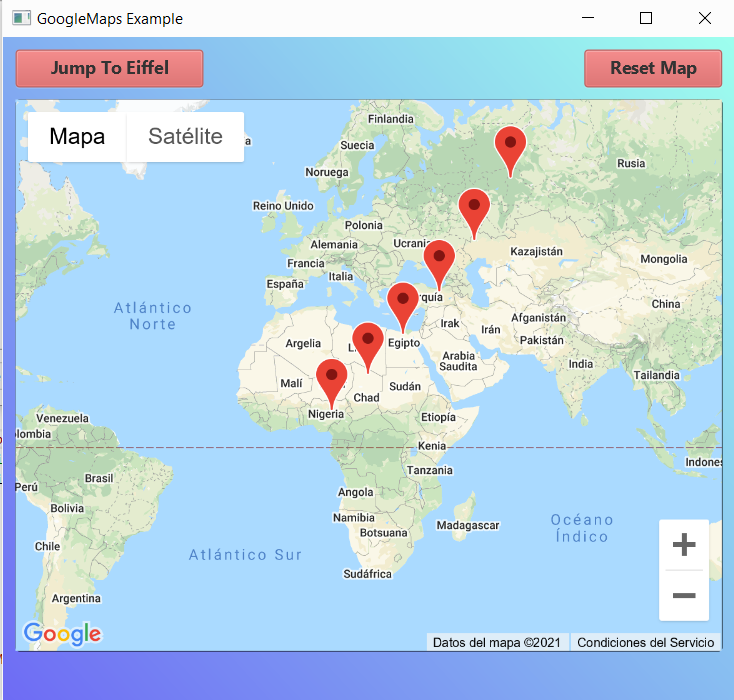Select the marker pin north of Kazajistán
This screenshot has width=734, height=700.
click(474, 214)
